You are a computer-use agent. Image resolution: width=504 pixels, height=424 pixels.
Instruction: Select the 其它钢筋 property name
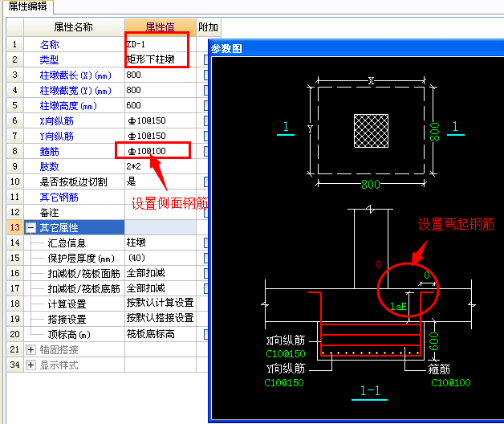[59, 198]
